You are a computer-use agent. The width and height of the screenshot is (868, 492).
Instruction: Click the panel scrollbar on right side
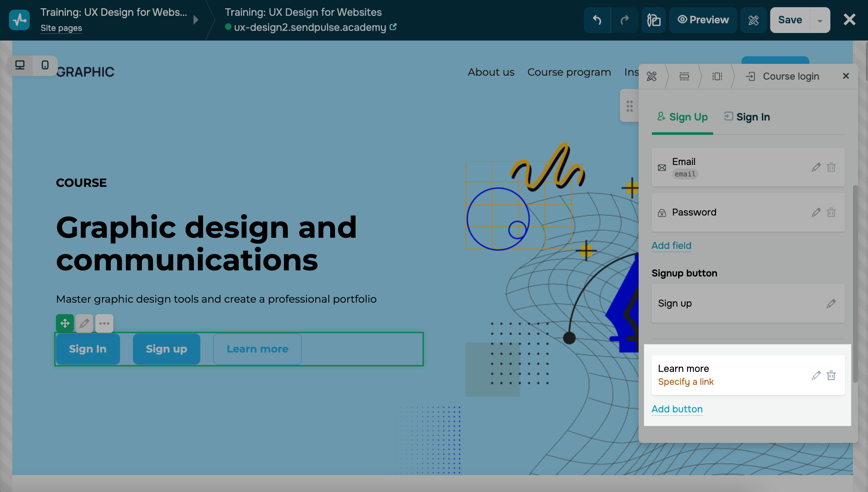coord(855,283)
